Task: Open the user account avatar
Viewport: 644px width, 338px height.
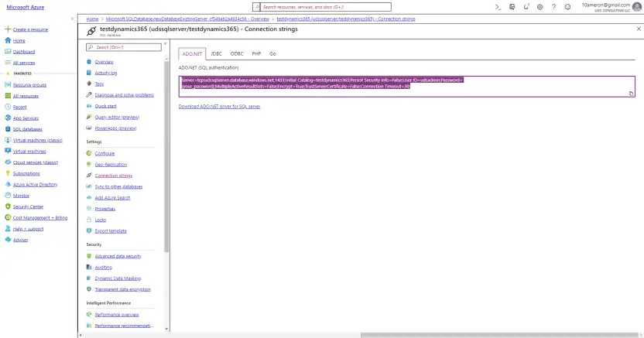Action: 637,7
